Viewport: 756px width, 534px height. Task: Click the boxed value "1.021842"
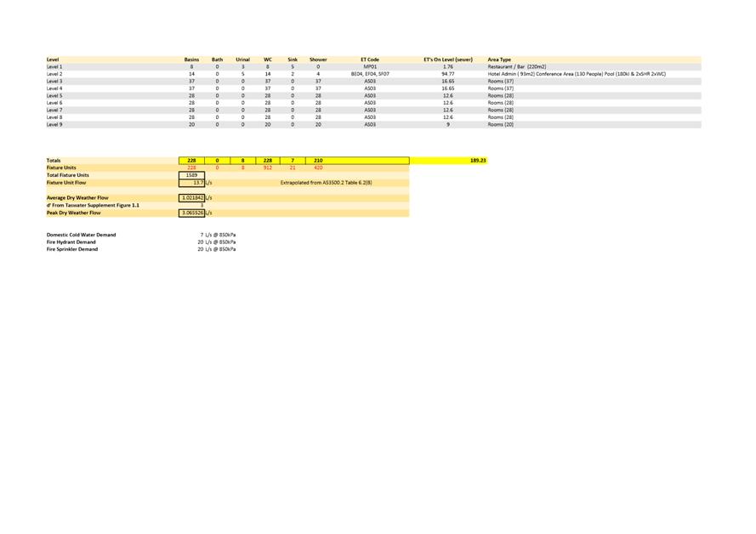click(191, 197)
